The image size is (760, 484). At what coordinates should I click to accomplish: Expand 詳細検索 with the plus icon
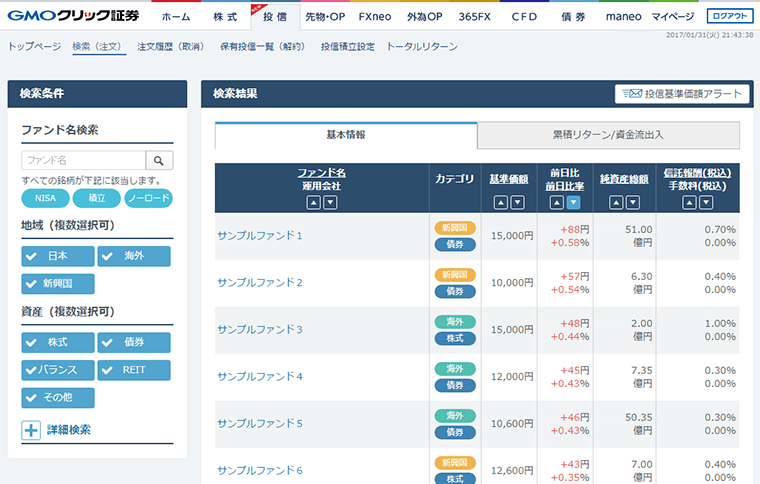tap(31, 430)
